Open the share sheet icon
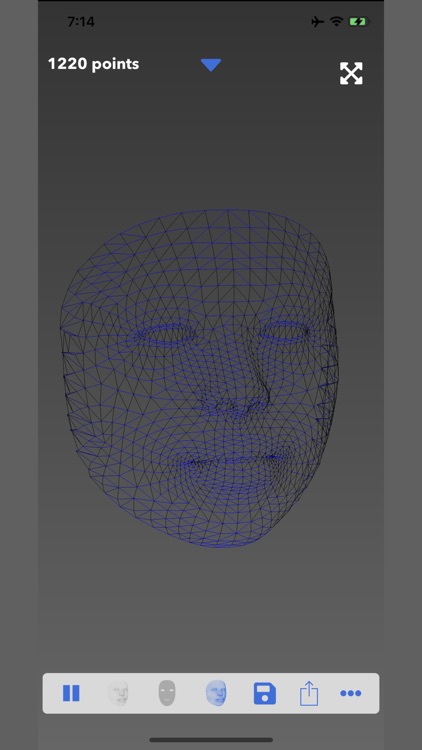Viewport: 422px width, 750px height. 309,693
